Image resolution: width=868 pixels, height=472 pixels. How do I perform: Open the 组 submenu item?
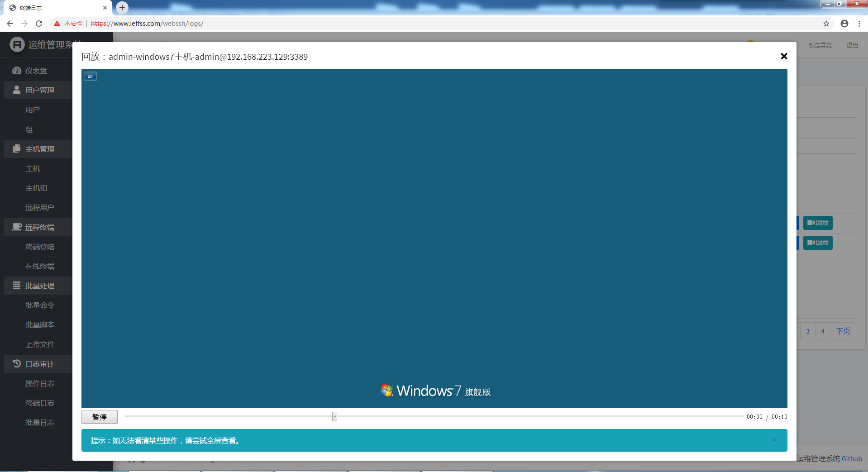click(x=29, y=129)
